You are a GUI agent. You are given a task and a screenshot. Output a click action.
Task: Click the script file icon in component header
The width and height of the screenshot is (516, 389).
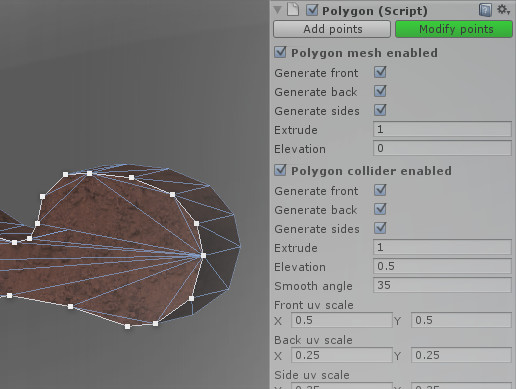pos(293,9)
